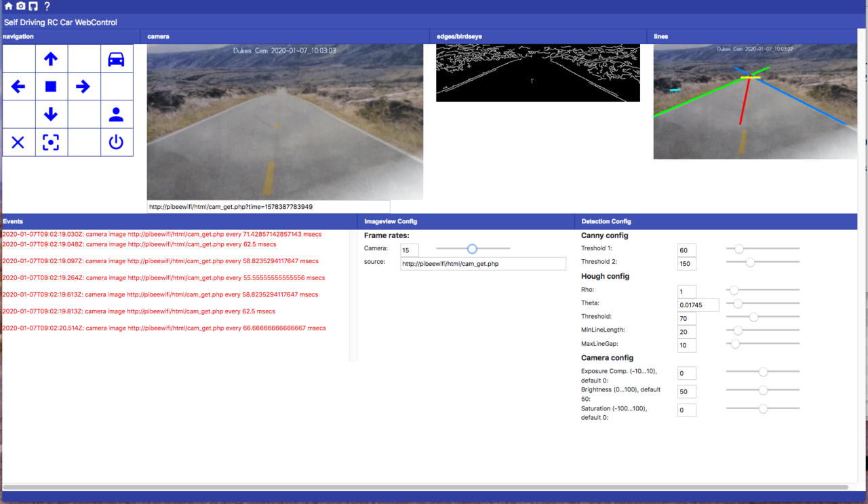Click the center-focus icon in navigation grid

(x=51, y=142)
